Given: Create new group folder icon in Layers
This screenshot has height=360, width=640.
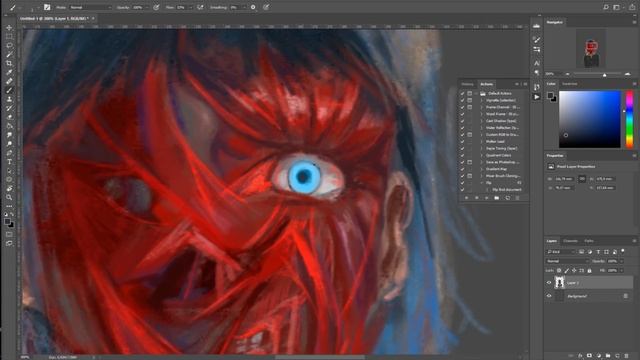Looking at the screenshot, I should [608, 356].
